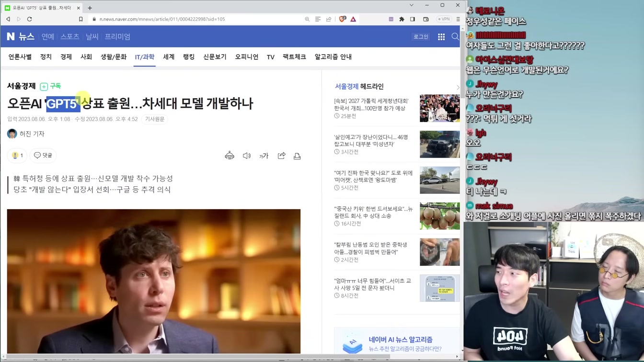644x362 pixels.
Task: Open the zoom magnifier icon in the address bar
Action: pyautogui.click(x=307, y=19)
